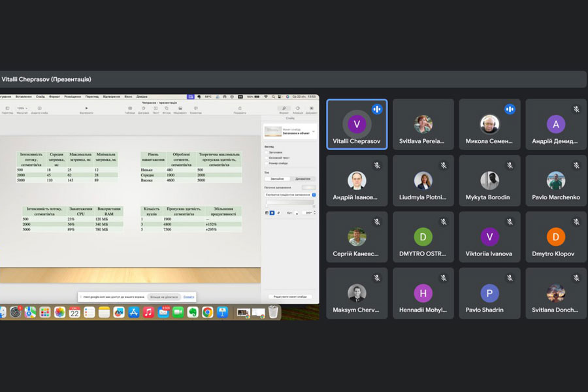Open the Format menu in menu bar
The image size is (588, 392).
coord(54,97)
